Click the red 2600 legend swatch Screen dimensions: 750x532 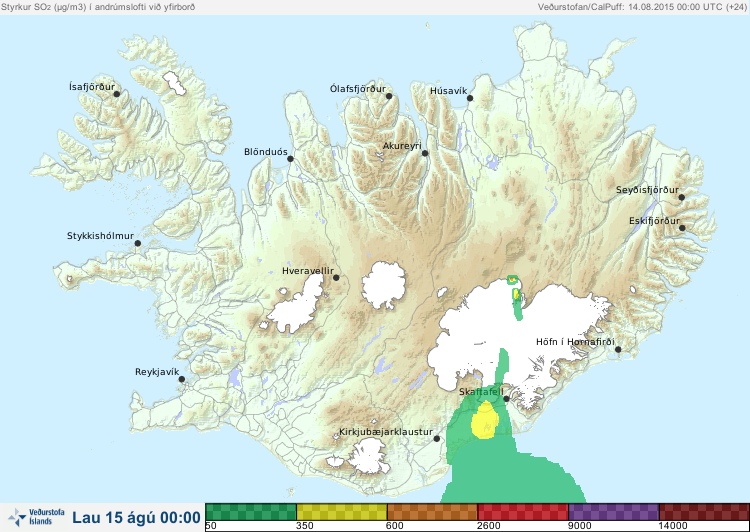click(x=523, y=511)
